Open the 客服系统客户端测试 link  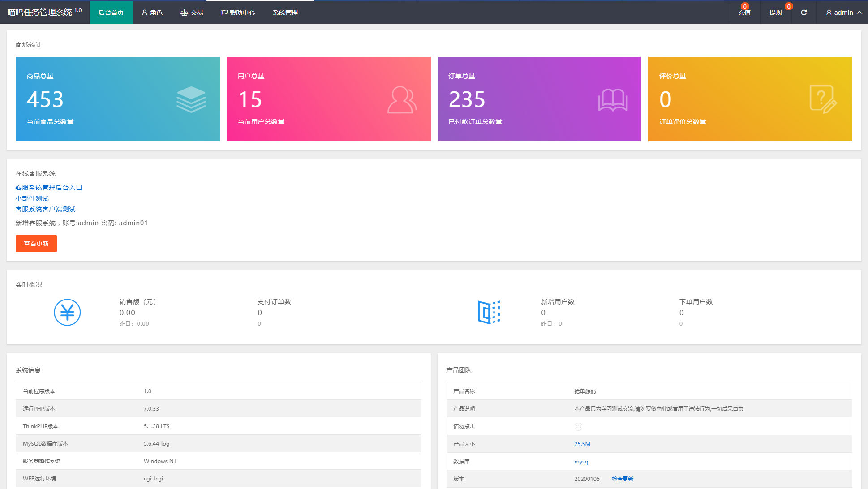pos(46,209)
